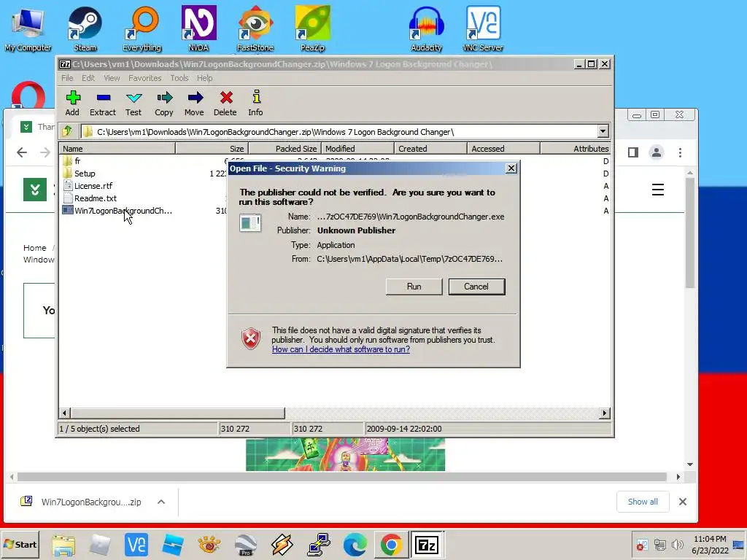This screenshot has height=560, width=747.
Task: Open the PeaZip desktop shortcut
Action: (312, 28)
